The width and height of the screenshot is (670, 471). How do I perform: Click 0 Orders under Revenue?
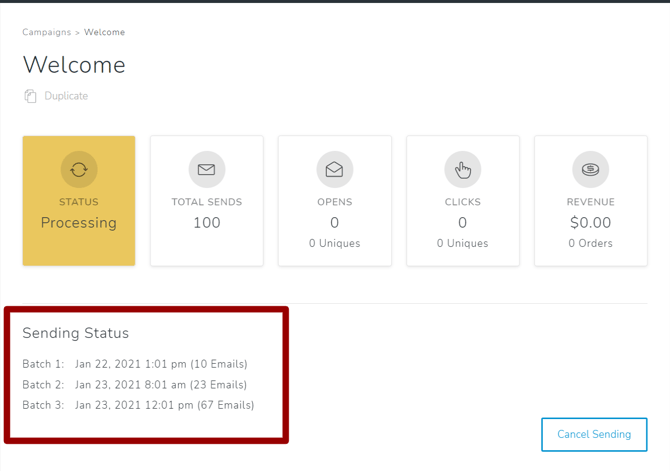[590, 243]
